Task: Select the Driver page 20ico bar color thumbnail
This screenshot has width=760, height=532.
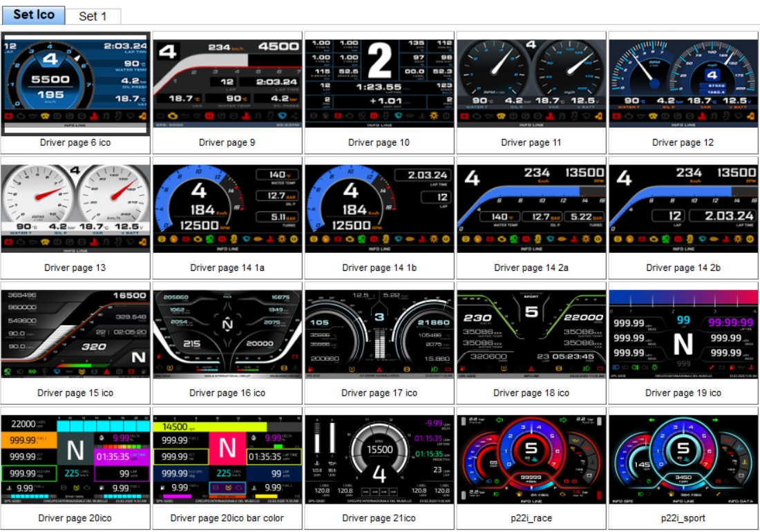Action: click(227, 459)
